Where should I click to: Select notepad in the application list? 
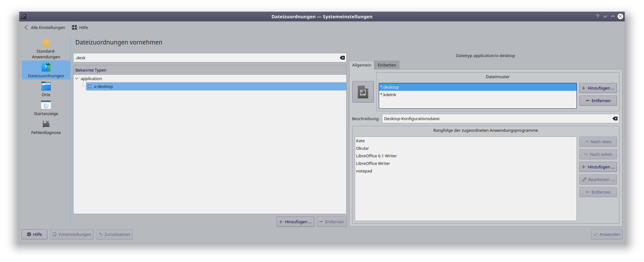coord(466,171)
